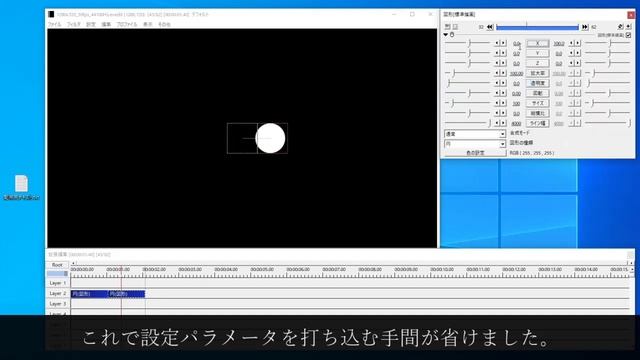Open the 表示 menu
The image size is (640, 360).
[x=147, y=24]
